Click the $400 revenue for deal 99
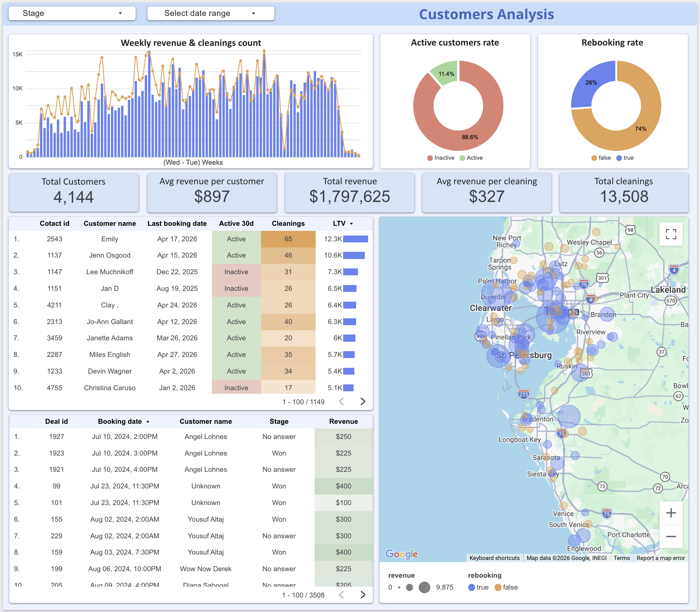Viewport: 700px width, 612px height. click(x=343, y=486)
